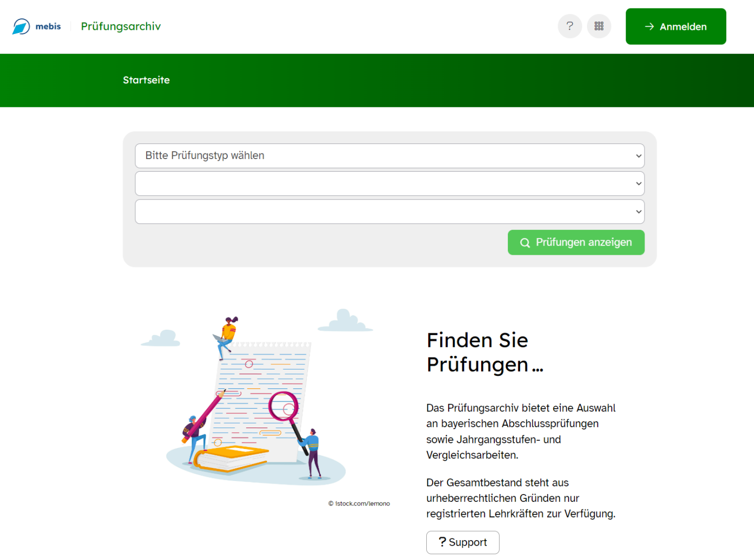Click the exam illustration image
This screenshot has width=754, height=560.
click(x=257, y=398)
